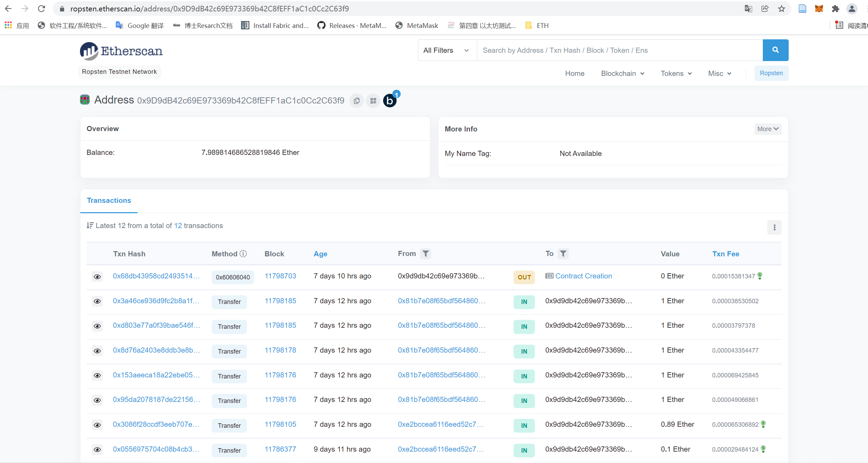Go back using the browser back arrow

point(8,9)
